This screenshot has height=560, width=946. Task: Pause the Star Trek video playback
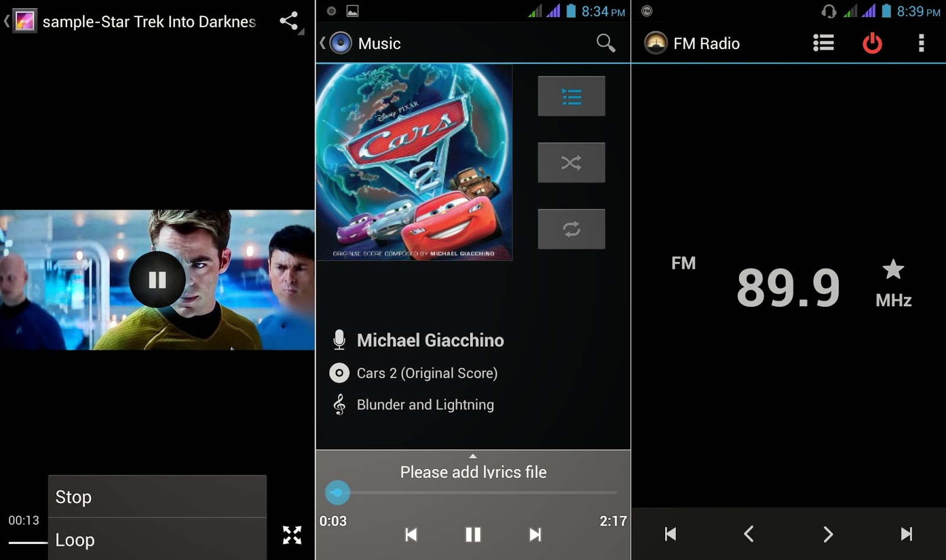click(157, 280)
